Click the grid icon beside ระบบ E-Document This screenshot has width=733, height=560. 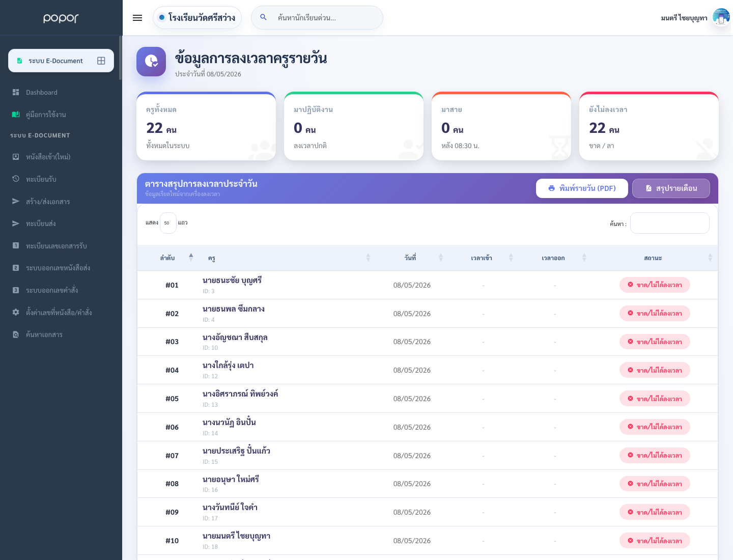pos(101,61)
